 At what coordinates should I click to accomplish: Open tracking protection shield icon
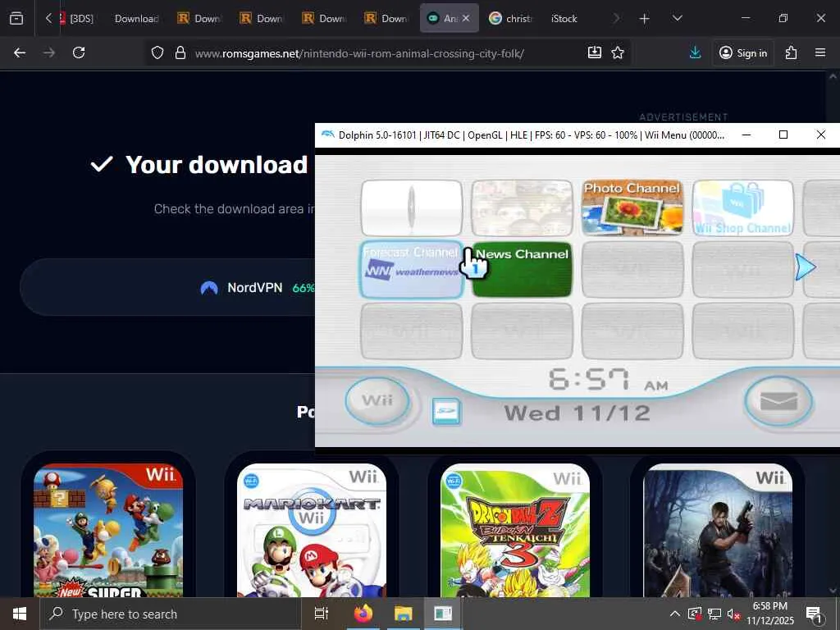[157, 52]
